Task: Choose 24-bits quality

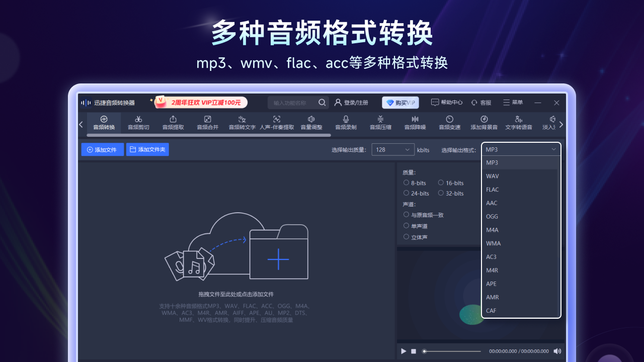Action: click(x=416, y=193)
